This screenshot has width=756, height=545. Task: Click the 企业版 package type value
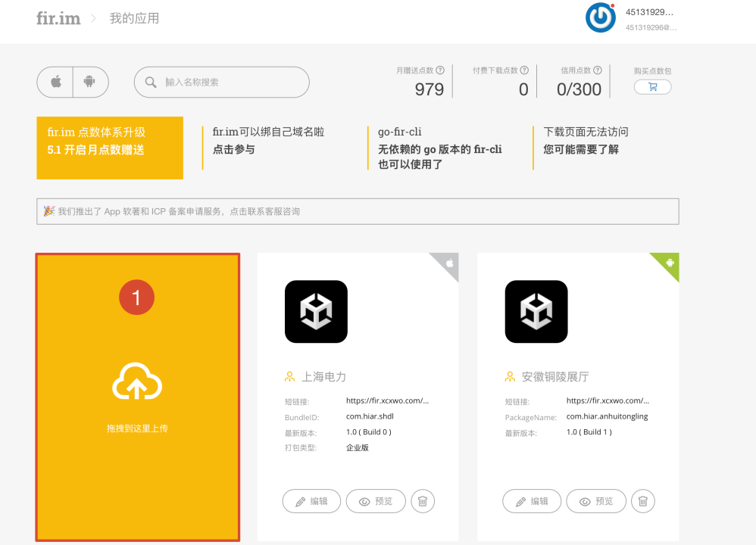(x=358, y=447)
